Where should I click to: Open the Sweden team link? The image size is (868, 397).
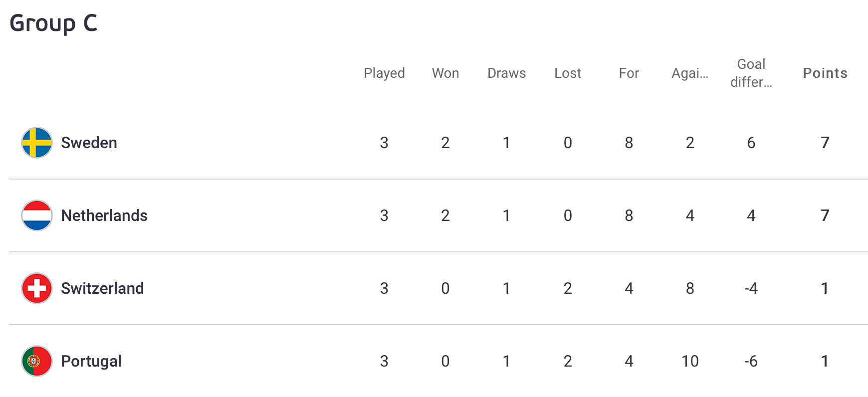click(89, 143)
